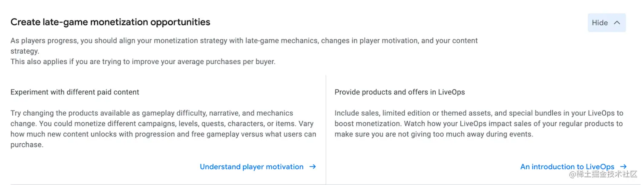This screenshot has width=644, height=185.
Task: Select Provide products and offers in LiveOps subheading
Action: pos(400,92)
